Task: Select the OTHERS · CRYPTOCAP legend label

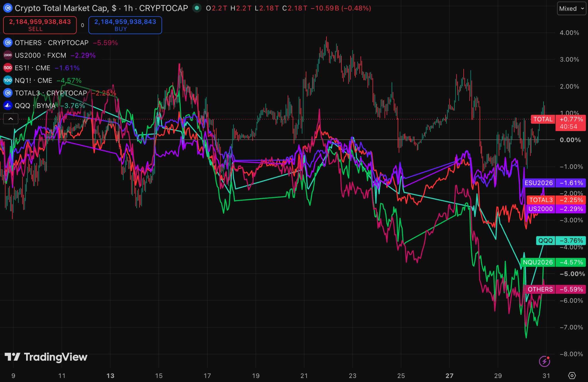Action: click(x=52, y=43)
